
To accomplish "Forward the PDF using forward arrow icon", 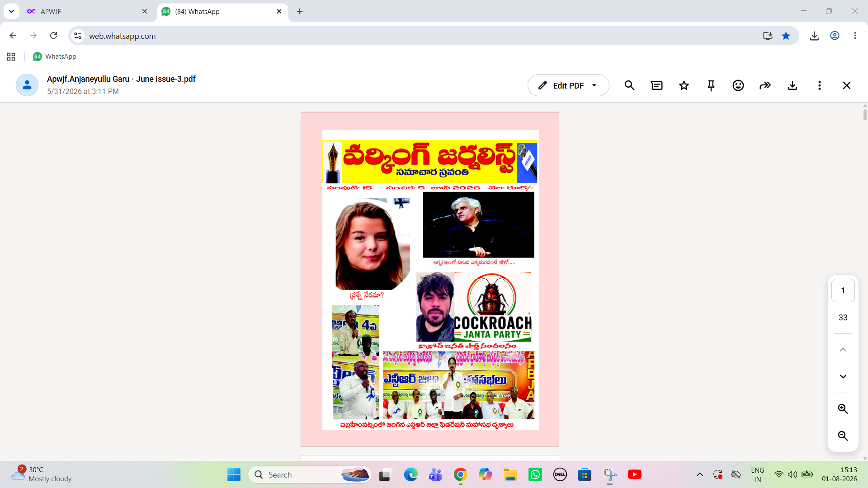I will point(765,85).
